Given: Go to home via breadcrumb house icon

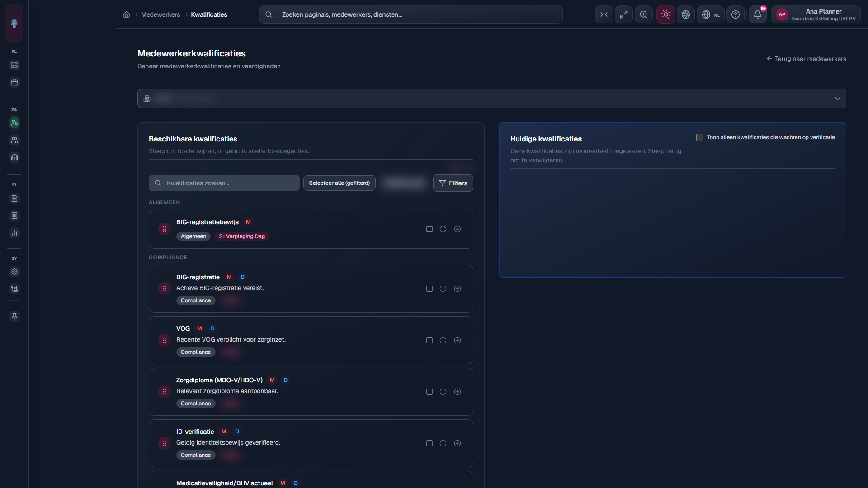Looking at the screenshot, I should click(x=127, y=14).
